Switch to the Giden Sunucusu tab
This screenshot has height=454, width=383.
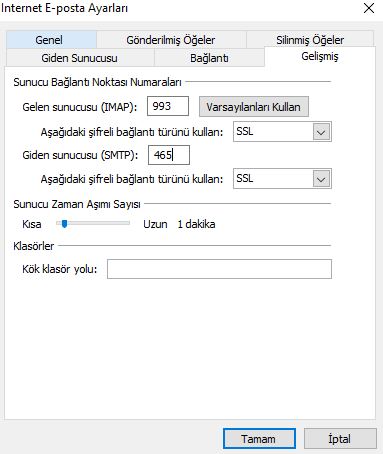[80, 58]
